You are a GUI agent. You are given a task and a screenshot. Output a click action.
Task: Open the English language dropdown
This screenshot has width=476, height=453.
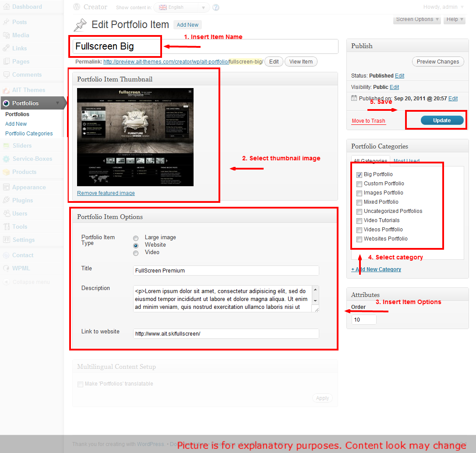pyautogui.click(x=182, y=7)
